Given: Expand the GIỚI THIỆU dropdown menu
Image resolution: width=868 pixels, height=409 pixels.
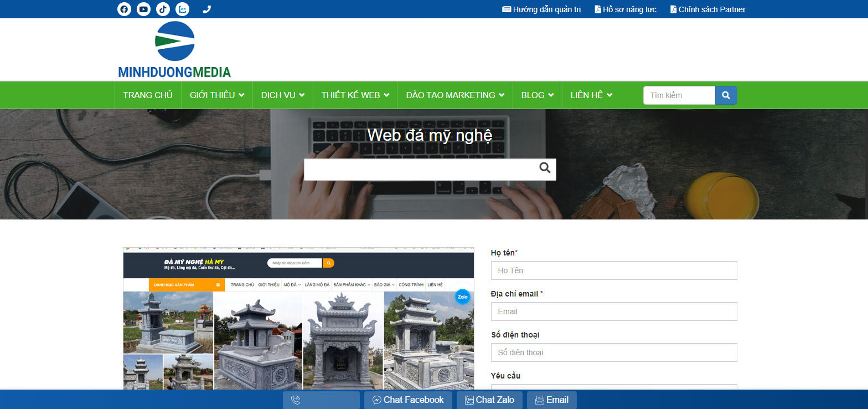Looking at the screenshot, I should pyautogui.click(x=217, y=95).
